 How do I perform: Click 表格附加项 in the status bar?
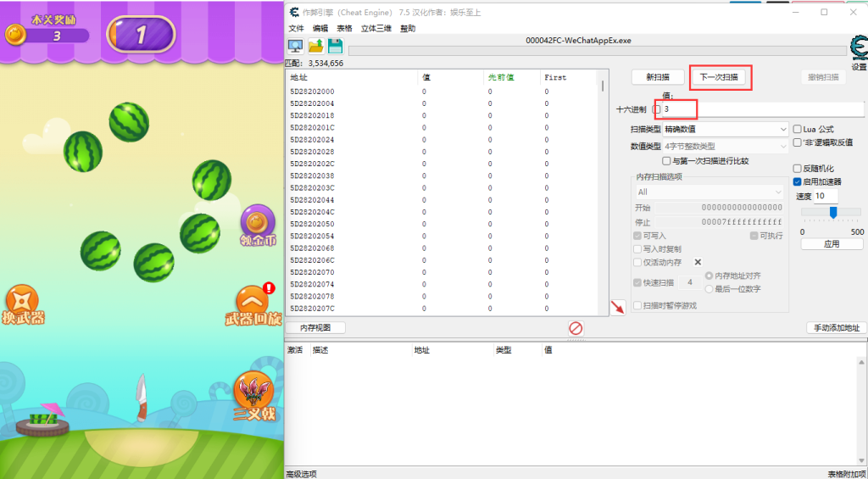pyautogui.click(x=847, y=474)
